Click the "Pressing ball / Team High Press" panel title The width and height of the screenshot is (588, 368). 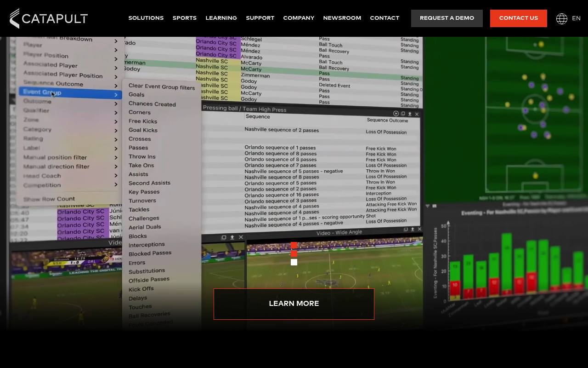coord(244,109)
